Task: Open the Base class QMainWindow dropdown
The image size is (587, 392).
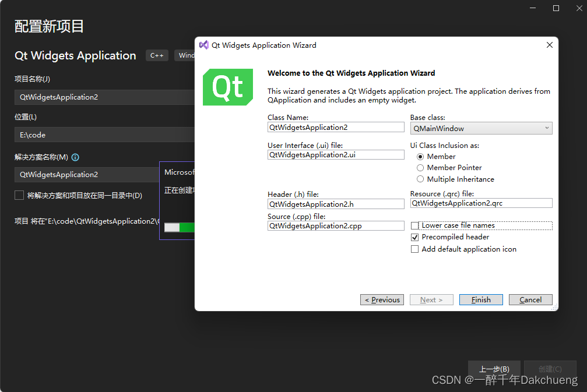Action: [x=481, y=128]
